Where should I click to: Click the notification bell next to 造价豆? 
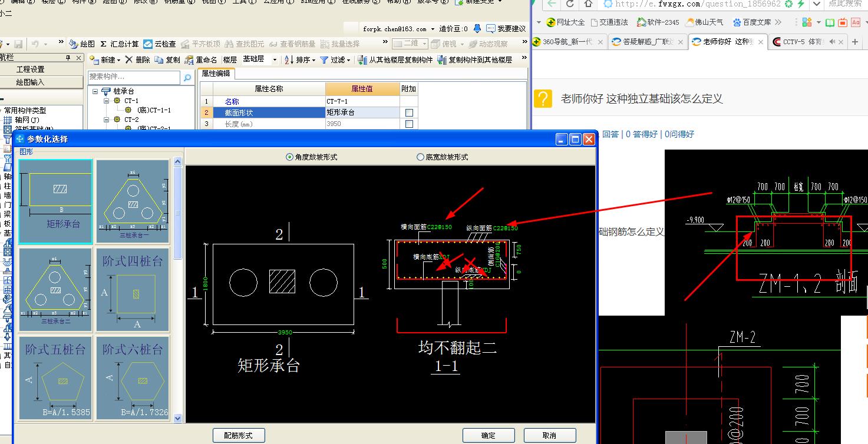coord(477,28)
